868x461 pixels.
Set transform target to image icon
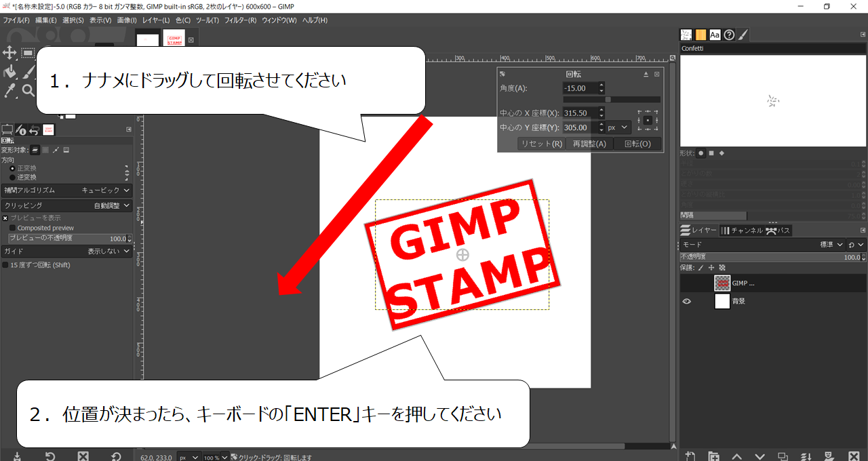[x=66, y=150]
